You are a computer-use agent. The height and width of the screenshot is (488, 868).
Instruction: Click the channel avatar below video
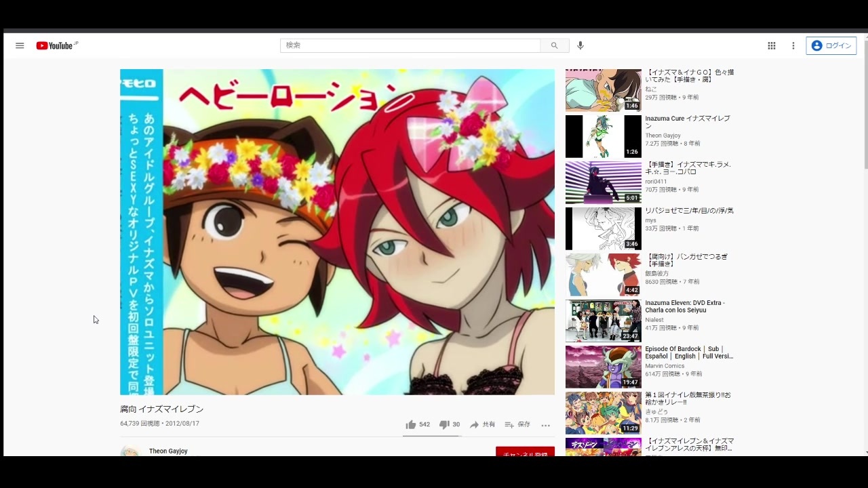coord(130,451)
